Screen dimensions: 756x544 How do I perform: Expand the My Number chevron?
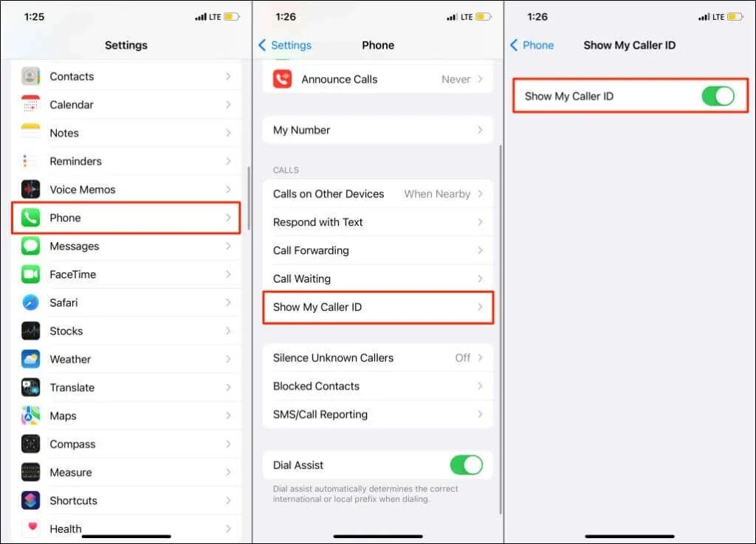(x=480, y=130)
